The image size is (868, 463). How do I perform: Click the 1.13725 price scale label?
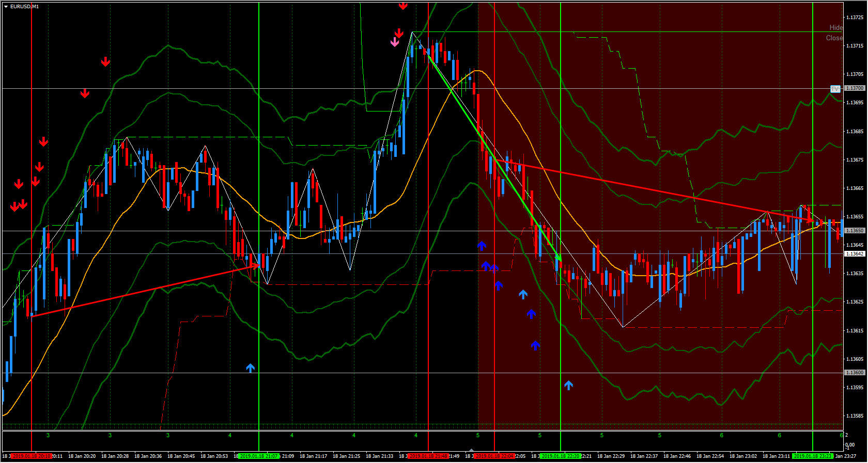click(x=855, y=18)
